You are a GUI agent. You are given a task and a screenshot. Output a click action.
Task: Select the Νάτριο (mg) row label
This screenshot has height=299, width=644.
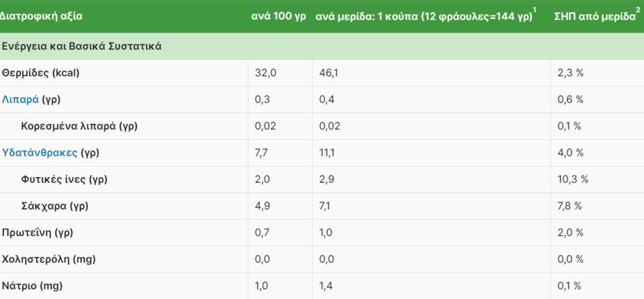(x=32, y=286)
